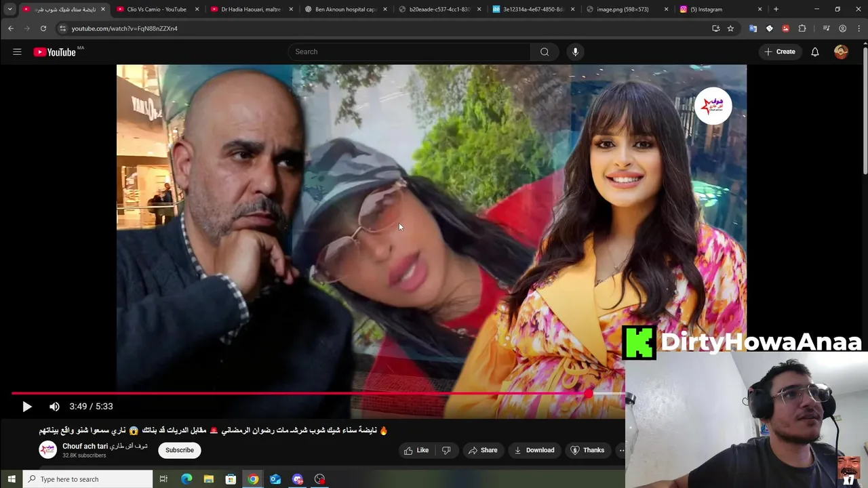Click the Thanks button
This screenshot has height=488, width=868.
coord(587,450)
